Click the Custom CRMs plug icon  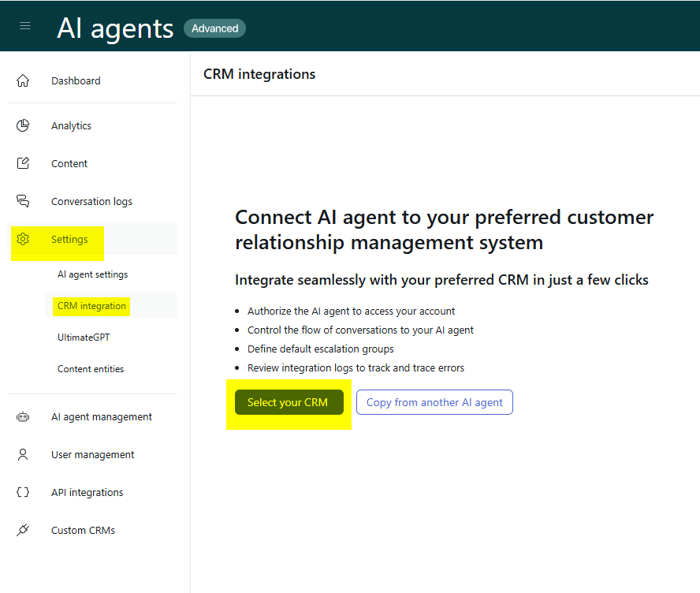(23, 530)
